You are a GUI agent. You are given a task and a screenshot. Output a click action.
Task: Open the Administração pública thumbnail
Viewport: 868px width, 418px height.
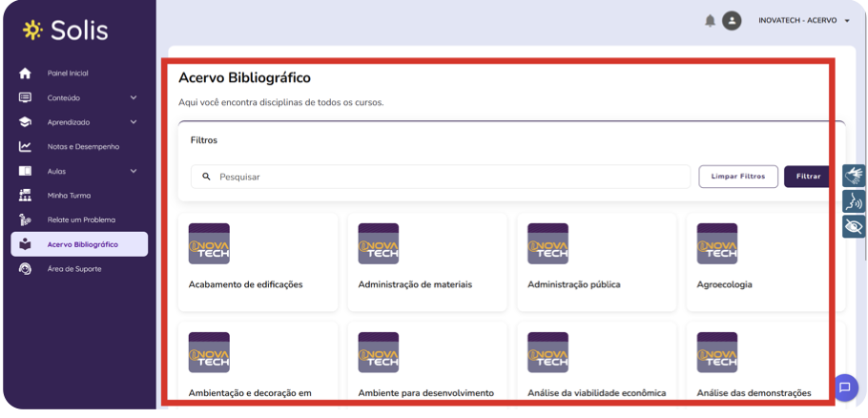click(548, 243)
